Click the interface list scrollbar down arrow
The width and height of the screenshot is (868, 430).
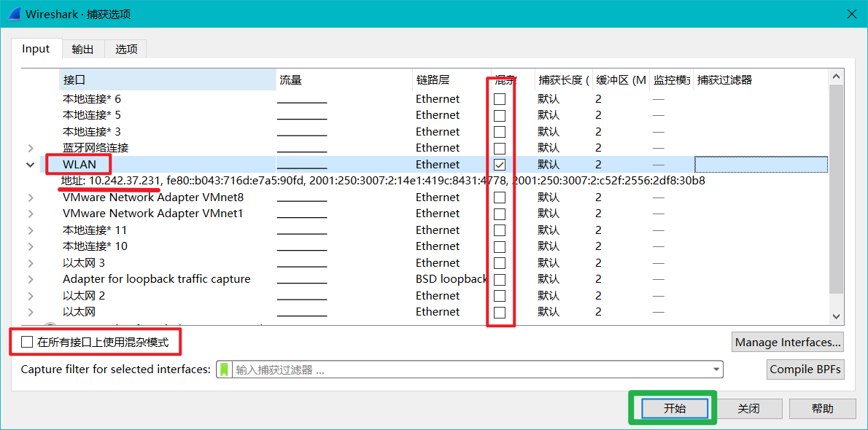(x=837, y=316)
